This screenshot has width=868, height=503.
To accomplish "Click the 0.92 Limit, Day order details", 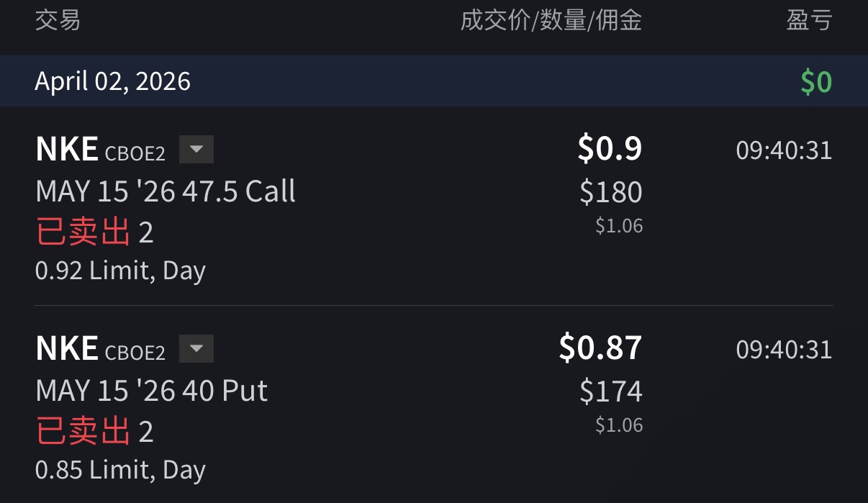I will (x=120, y=271).
